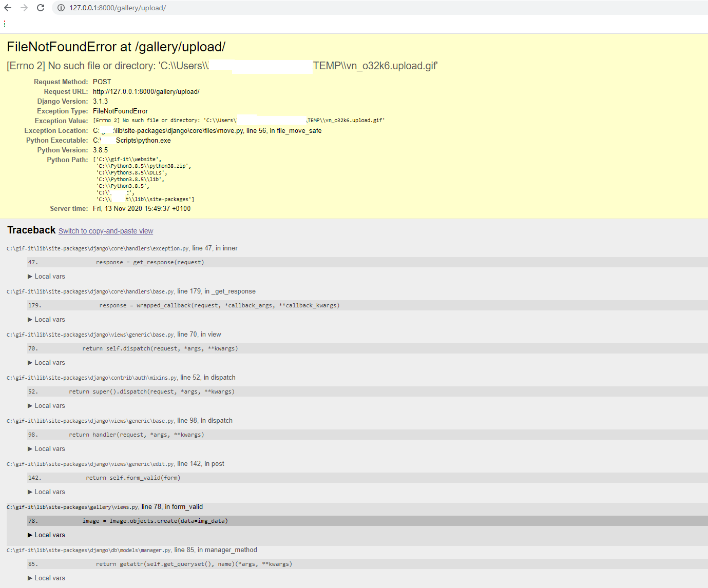Expand Local vars for the _get_response frame
This screenshot has width=708, height=588.
pos(46,319)
